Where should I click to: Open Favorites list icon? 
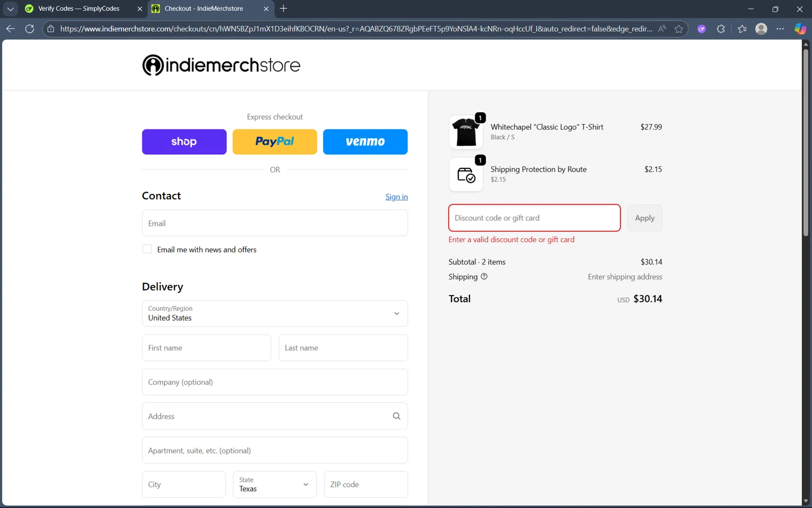click(x=742, y=29)
